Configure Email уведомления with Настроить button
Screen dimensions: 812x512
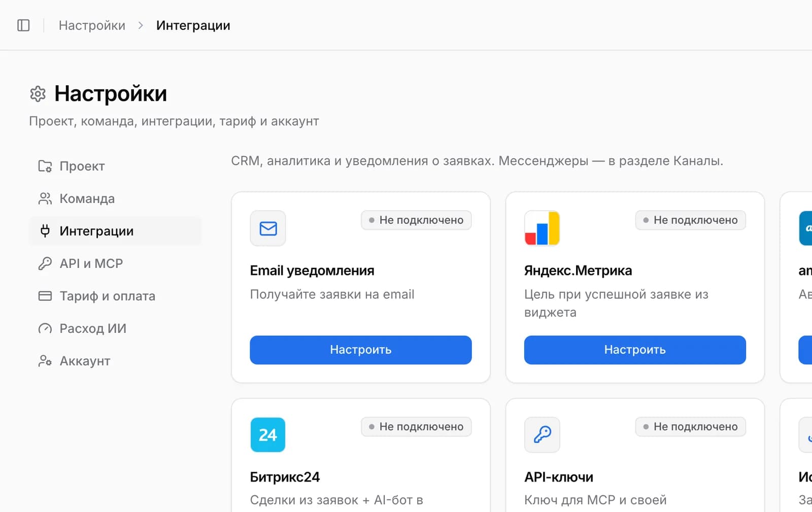361,350
